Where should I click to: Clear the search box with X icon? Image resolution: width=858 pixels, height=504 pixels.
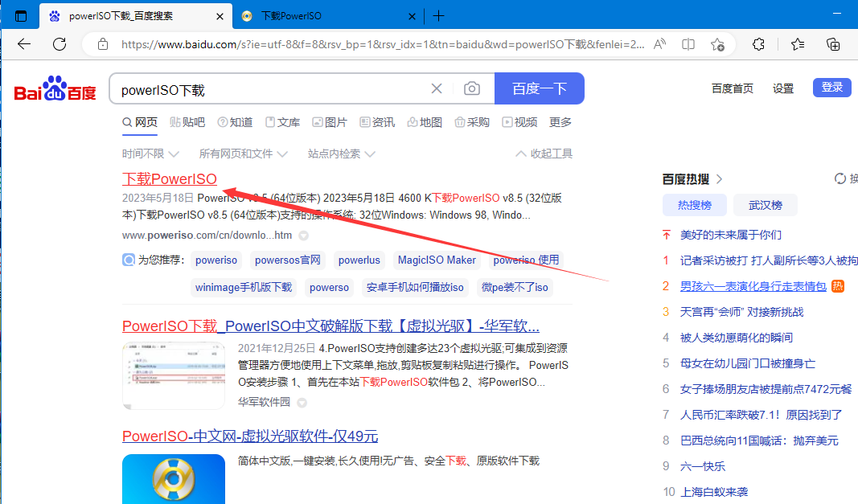point(437,88)
